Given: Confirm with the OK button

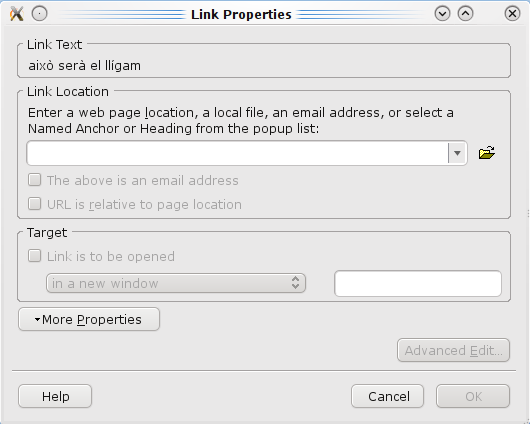Looking at the screenshot, I should pyautogui.click(x=473, y=396).
